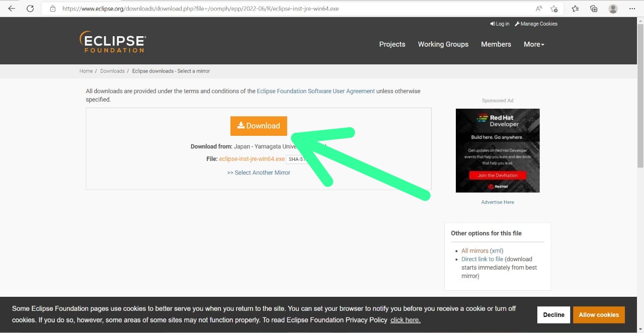Click the orange Download button
Screen dimensions: 644x333
[259, 126]
